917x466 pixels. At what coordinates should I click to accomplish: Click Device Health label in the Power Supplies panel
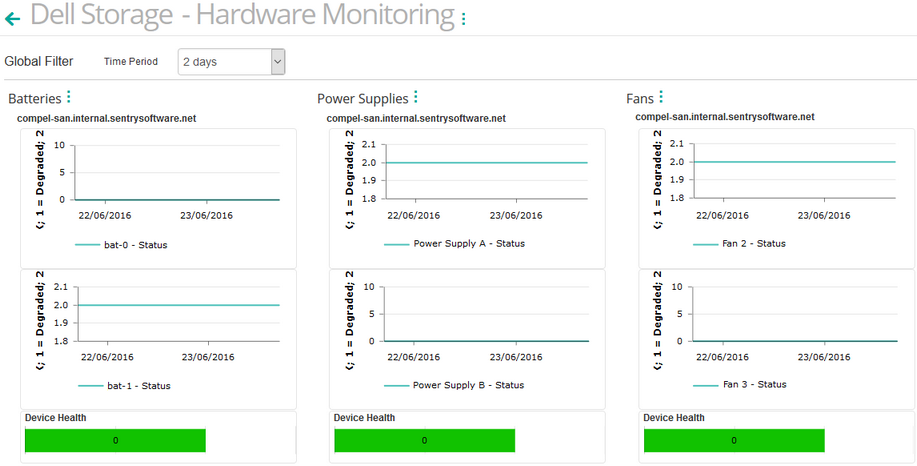(x=364, y=418)
